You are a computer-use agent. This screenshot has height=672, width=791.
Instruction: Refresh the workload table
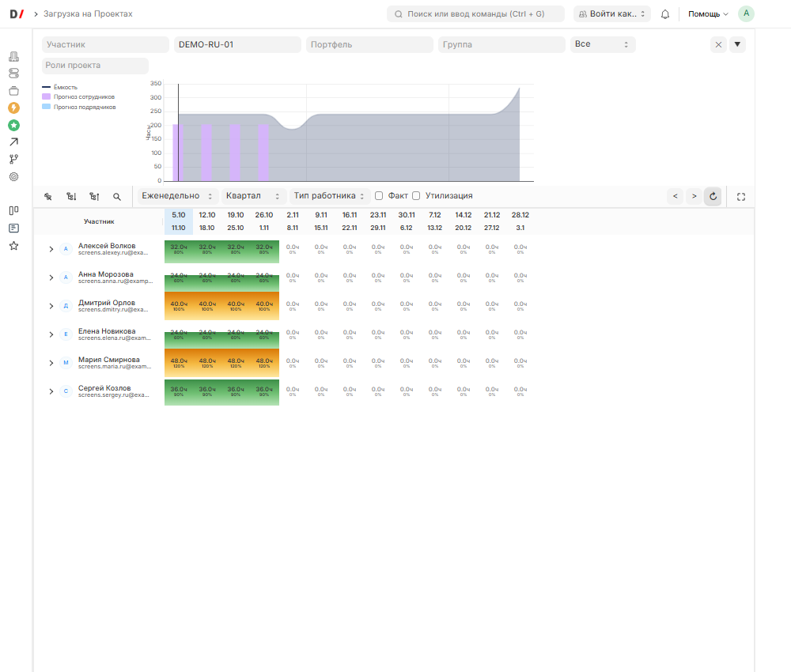click(x=713, y=197)
